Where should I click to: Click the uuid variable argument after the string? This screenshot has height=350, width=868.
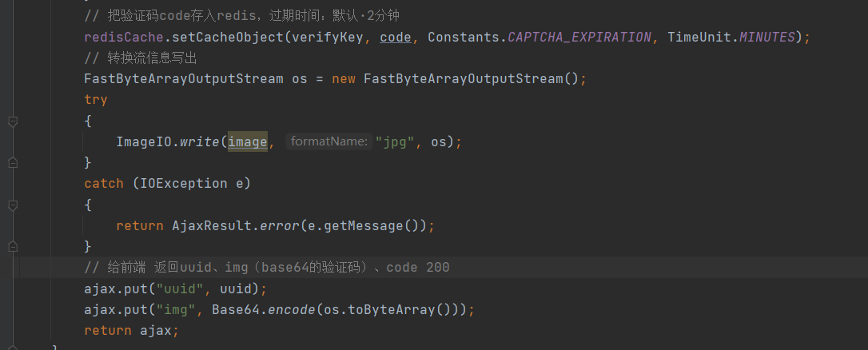point(236,288)
